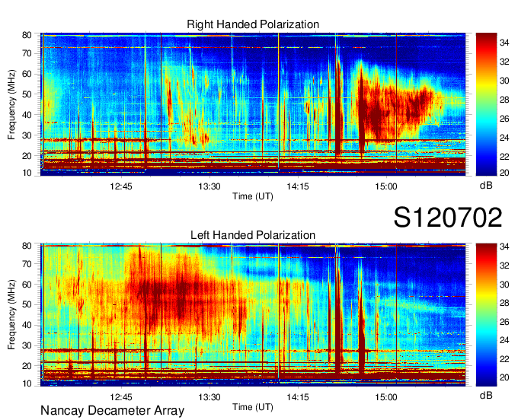Viewport: 518px width, 420px height.
Task: Click 30 MHz tick on Right Handed plot
Action: 27,135
